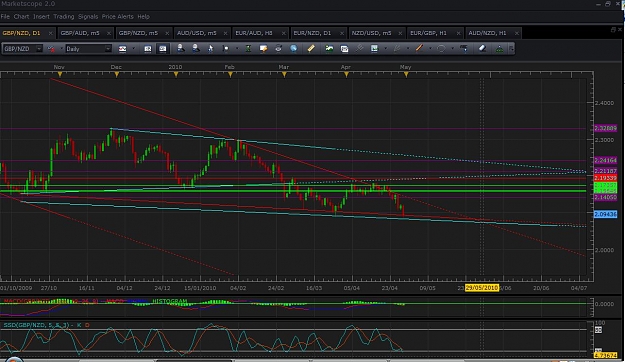Click the May month marker triangle
The image size is (625, 362).
click(406, 75)
